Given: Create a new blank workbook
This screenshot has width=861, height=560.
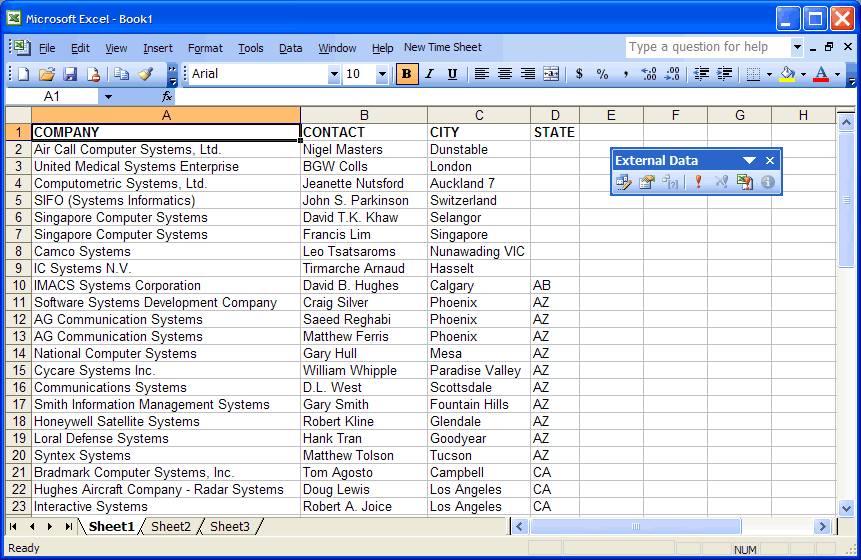Looking at the screenshot, I should [23, 74].
